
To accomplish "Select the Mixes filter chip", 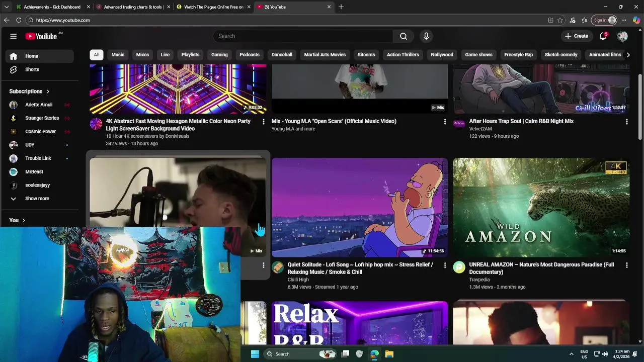I will coord(142,55).
